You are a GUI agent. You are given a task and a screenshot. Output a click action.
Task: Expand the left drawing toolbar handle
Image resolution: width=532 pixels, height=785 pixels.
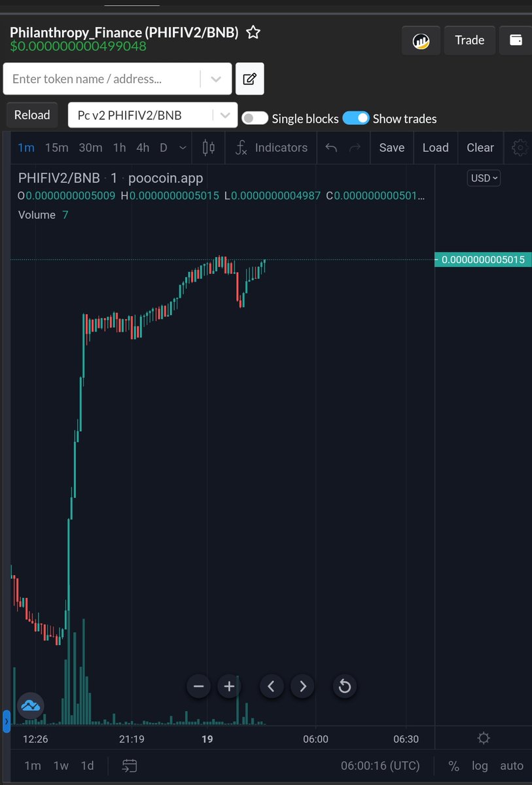coord(7,721)
